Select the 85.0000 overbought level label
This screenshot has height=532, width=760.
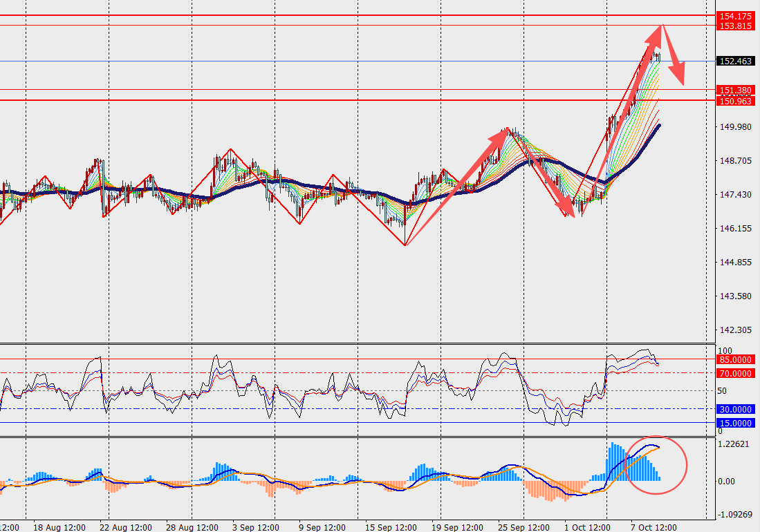pyautogui.click(x=736, y=360)
